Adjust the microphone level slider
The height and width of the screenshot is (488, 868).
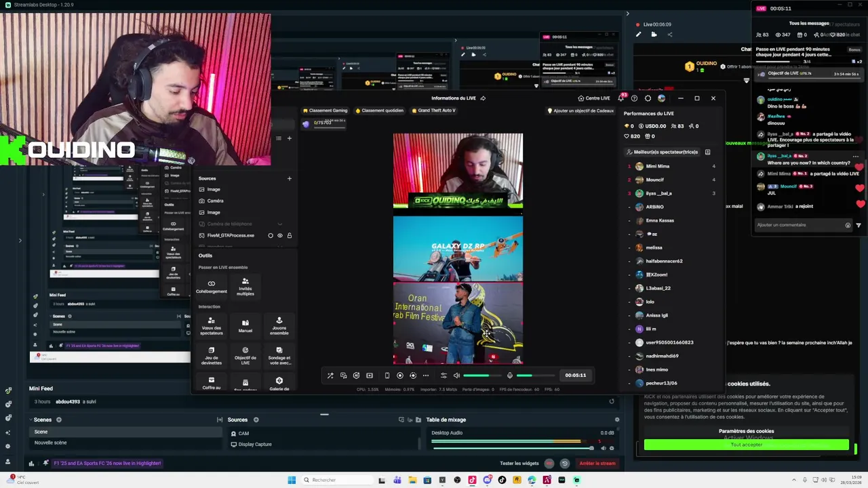pos(536,375)
